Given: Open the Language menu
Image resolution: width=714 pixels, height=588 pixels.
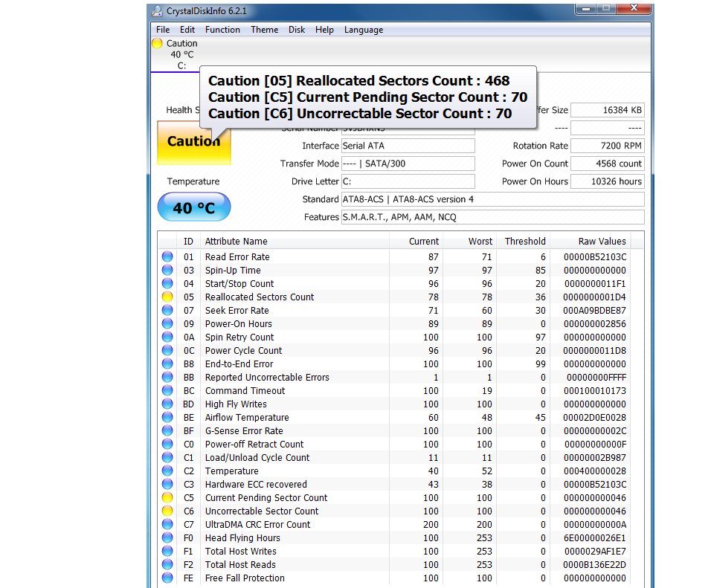Looking at the screenshot, I should coord(364,30).
